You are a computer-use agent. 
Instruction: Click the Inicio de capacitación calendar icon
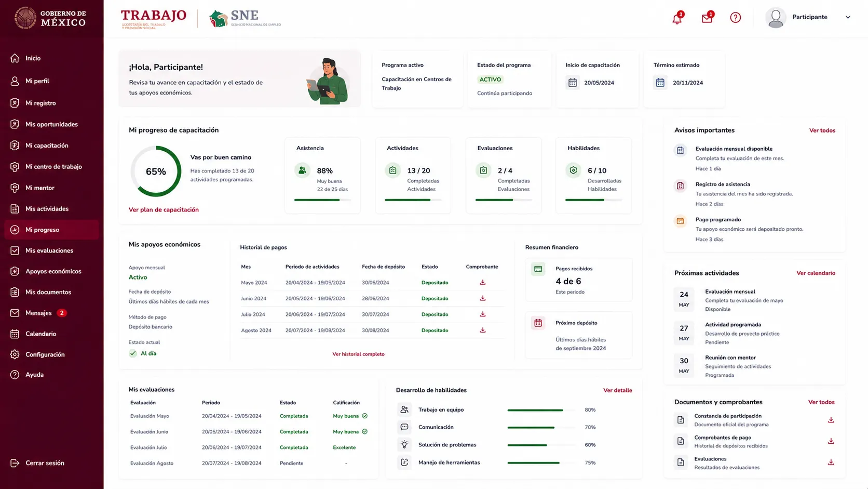click(x=572, y=83)
